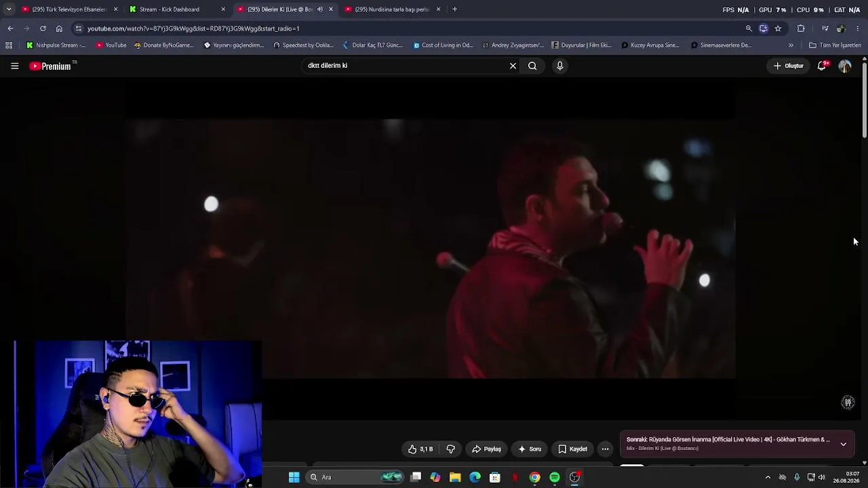Open Copilot from the taskbar
868x488 pixels.
(x=435, y=477)
